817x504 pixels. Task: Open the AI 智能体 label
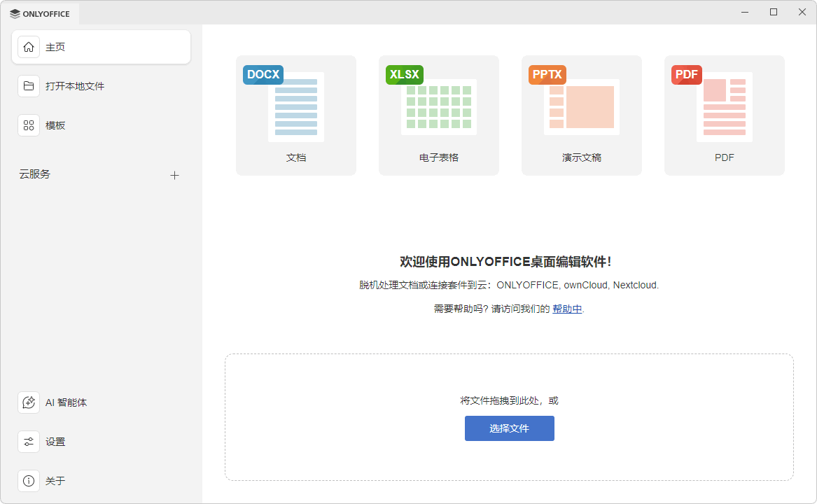(67, 403)
